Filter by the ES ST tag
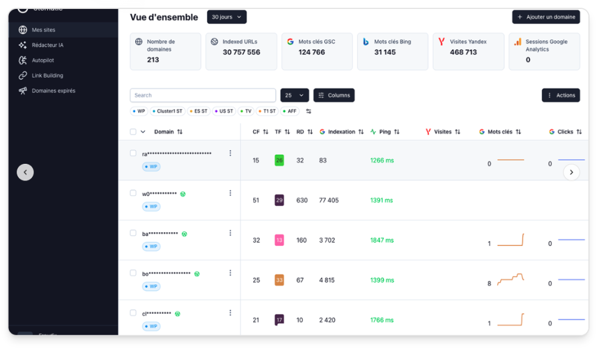 click(199, 111)
